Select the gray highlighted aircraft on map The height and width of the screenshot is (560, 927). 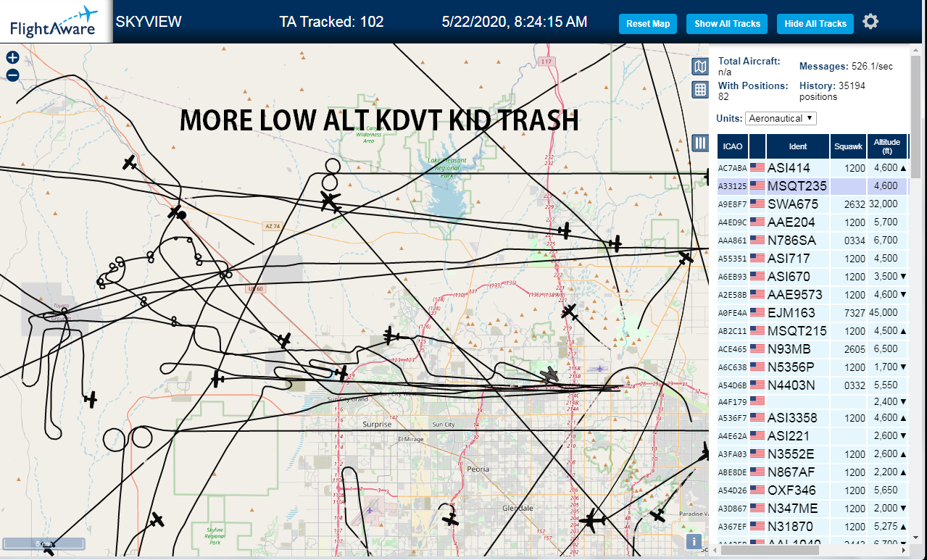[x=550, y=375]
